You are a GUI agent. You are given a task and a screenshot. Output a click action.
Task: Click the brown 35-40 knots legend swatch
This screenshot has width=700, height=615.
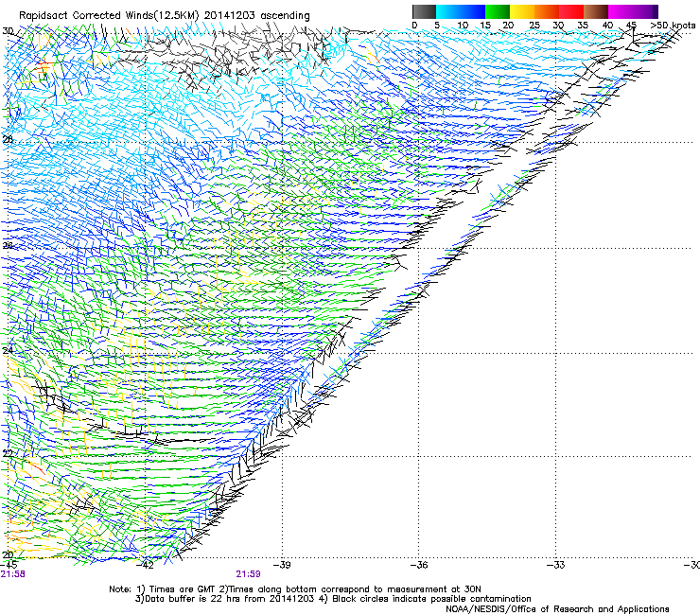tap(596, 11)
